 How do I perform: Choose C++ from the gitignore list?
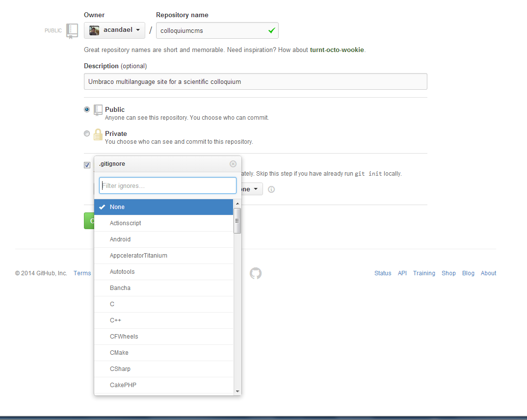(x=164, y=320)
